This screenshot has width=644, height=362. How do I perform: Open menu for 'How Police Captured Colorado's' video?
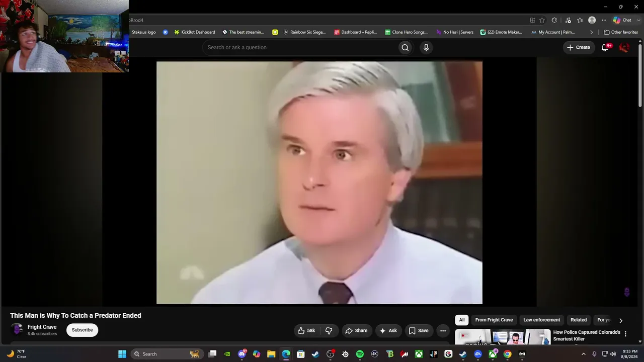(625, 334)
